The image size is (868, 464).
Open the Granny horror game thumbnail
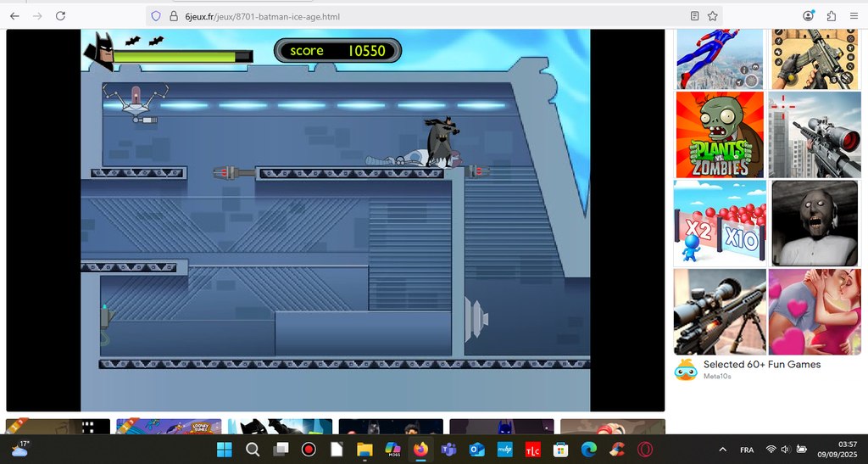tap(815, 223)
